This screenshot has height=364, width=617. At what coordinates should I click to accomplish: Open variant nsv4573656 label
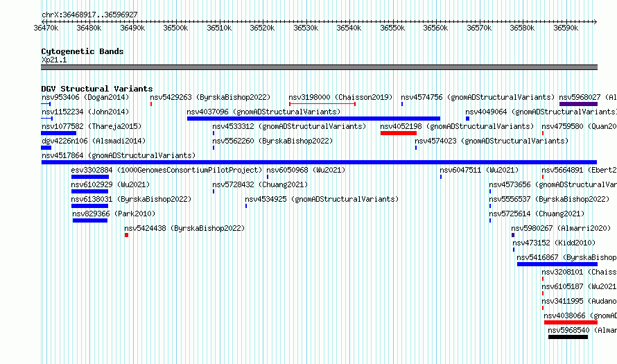click(553, 184)
